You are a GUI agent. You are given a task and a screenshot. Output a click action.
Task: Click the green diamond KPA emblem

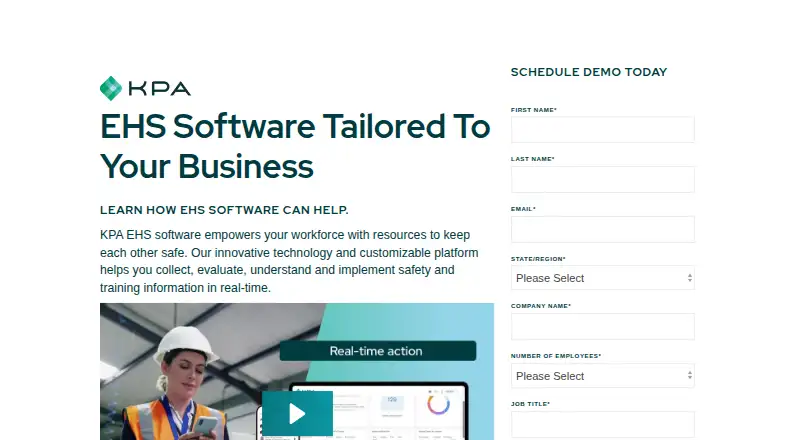[111, 88]
